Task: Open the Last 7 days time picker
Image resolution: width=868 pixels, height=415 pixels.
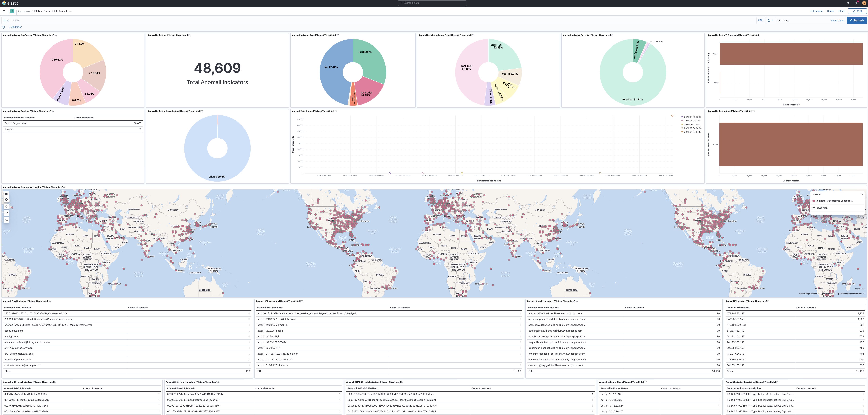Action: (783, 20)
